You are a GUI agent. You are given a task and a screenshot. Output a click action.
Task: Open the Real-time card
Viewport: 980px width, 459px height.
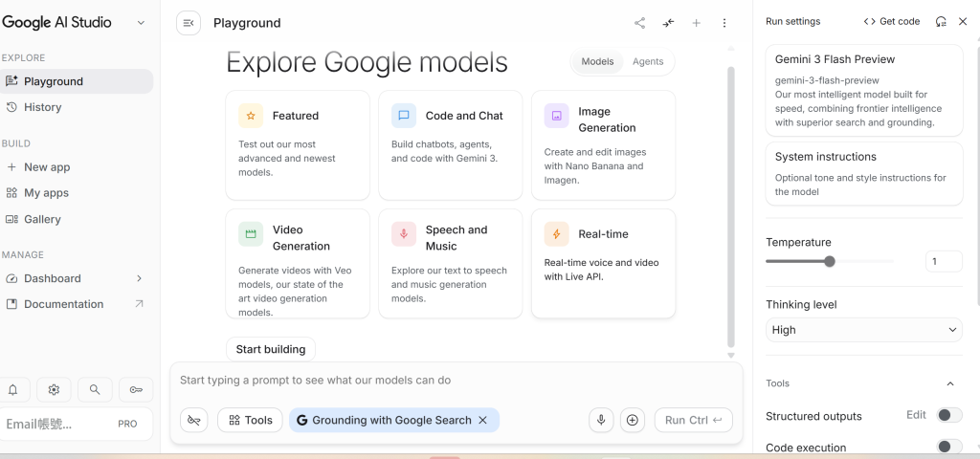point(603,264)
